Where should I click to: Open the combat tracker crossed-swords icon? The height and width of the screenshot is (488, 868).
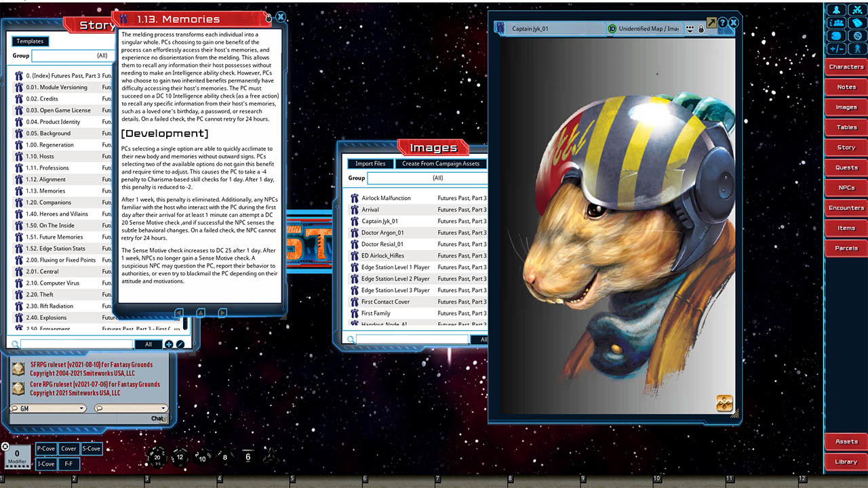click(857, 9)
